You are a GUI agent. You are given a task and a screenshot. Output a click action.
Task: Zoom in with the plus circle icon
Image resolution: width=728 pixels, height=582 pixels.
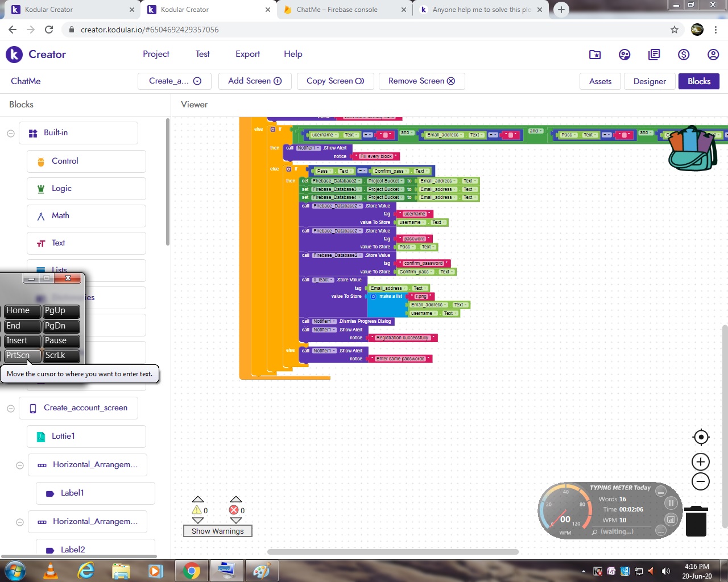point(701,462)
